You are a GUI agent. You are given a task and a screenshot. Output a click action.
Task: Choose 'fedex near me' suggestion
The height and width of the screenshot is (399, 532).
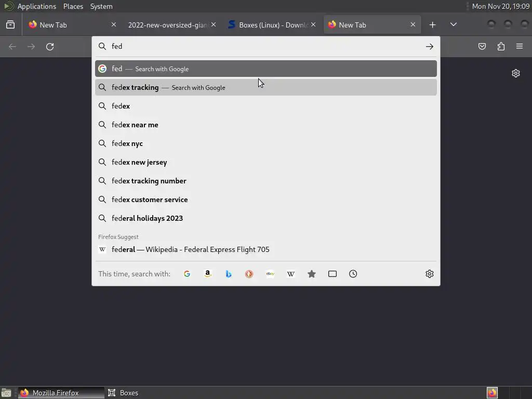tap(266, 125)
